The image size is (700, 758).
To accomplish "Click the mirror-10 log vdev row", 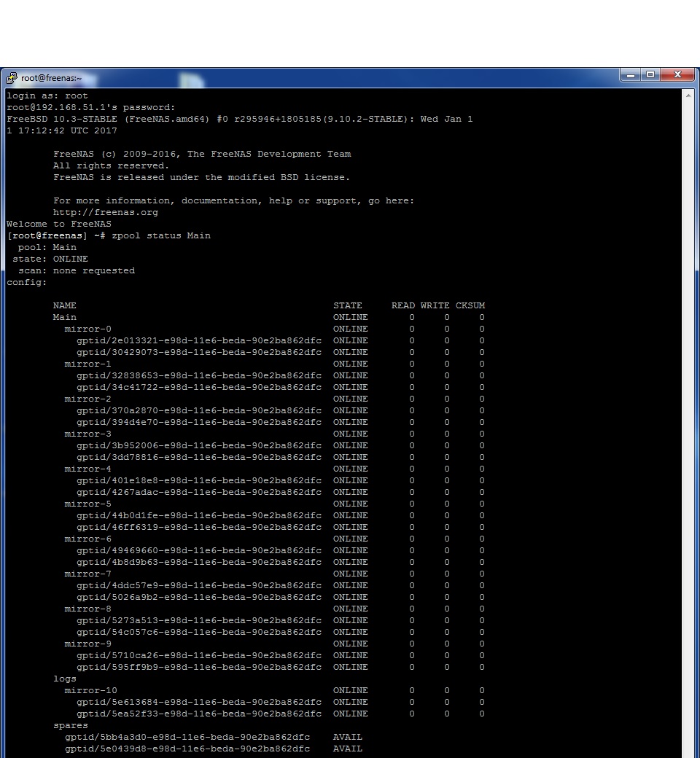I will [274, 690].
